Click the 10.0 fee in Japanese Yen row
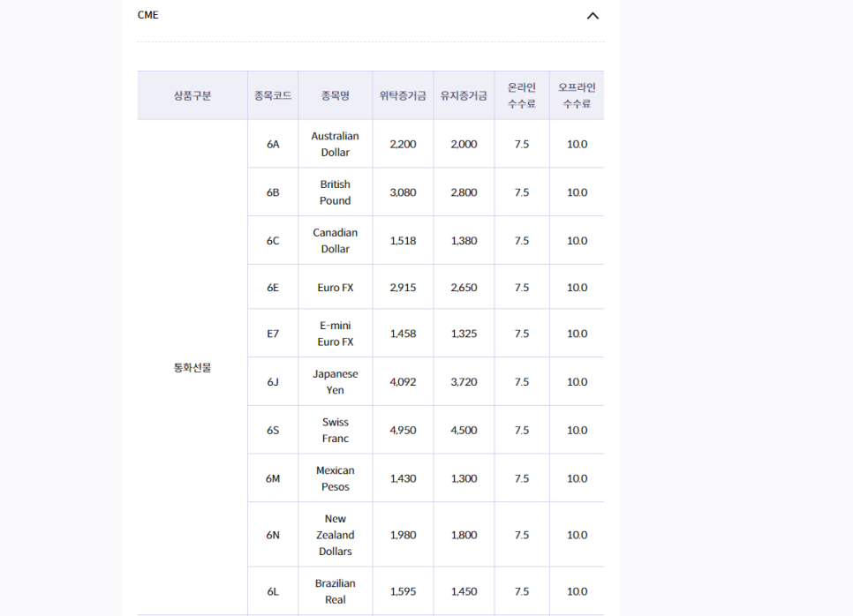 click(577, 382)
